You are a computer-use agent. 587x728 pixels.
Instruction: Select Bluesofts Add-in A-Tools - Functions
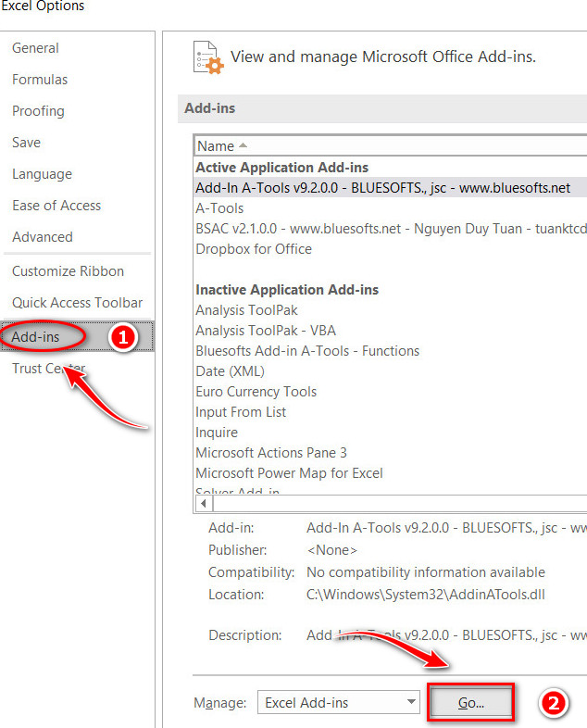(307, 351)
